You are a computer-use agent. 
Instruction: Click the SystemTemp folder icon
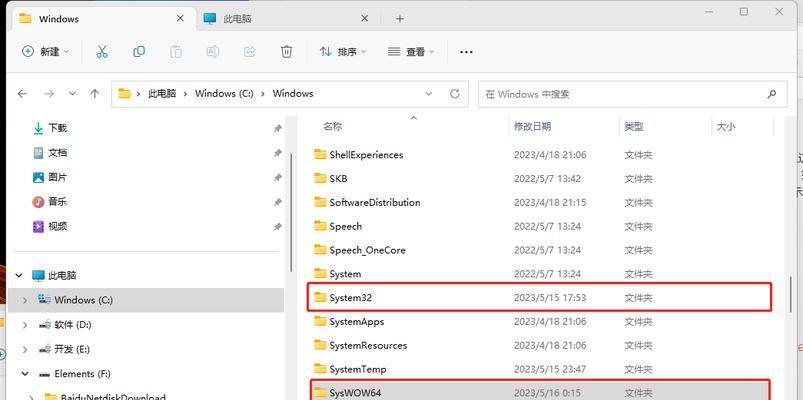320,369
